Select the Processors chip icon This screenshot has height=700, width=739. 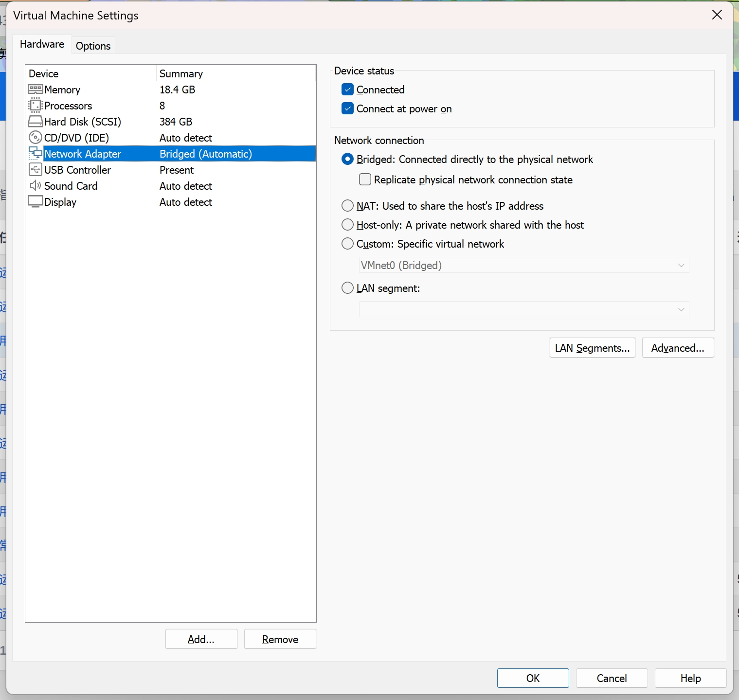35,106
